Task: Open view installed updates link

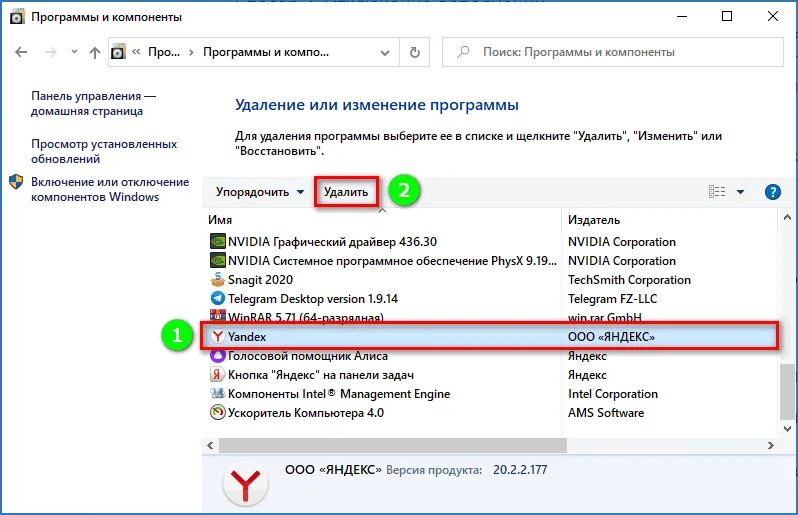Action: 104,151
